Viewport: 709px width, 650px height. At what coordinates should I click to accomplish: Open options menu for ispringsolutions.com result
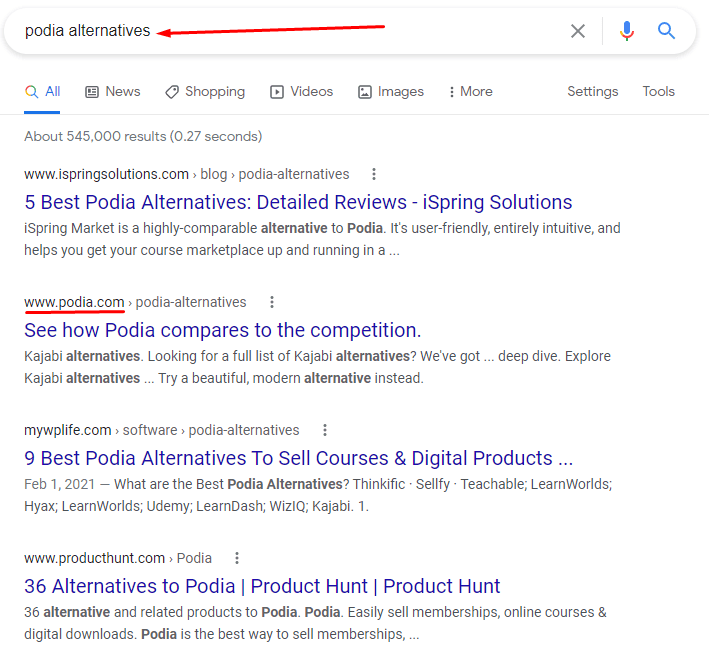373,174
